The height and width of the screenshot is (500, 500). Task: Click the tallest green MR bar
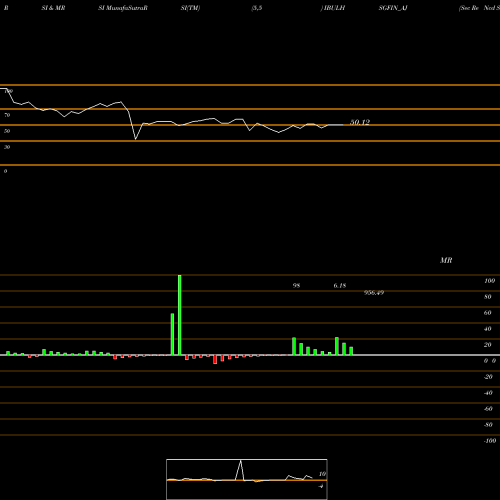(x=180, y=315)
